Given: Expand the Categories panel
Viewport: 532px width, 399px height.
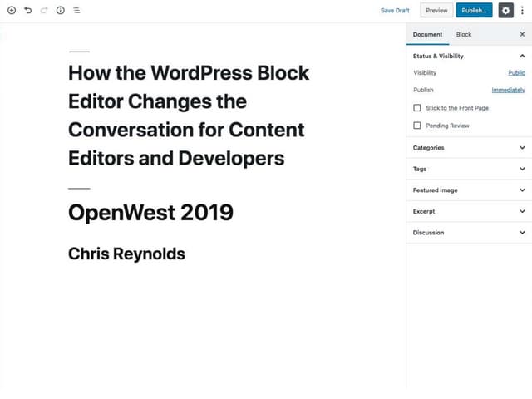Looking at the screenshot, I should pyautogui.click(x=522, y=148).
